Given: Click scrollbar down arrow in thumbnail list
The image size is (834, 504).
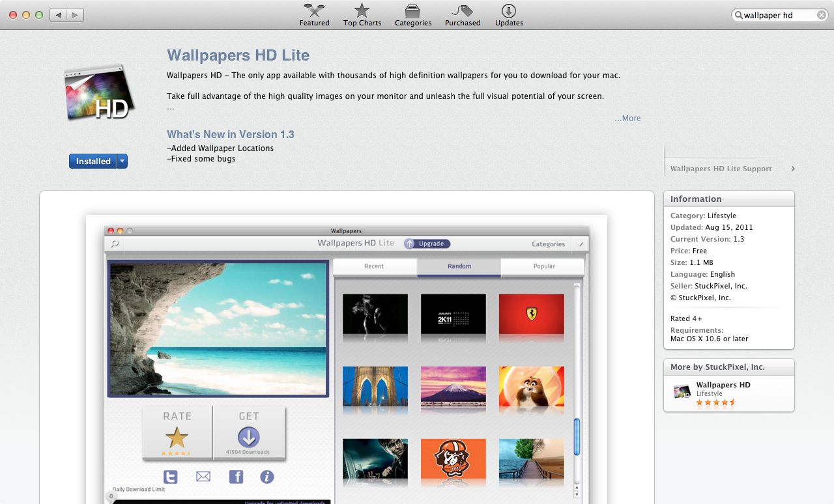Looking at the screenshot, I should pos(577,494).
